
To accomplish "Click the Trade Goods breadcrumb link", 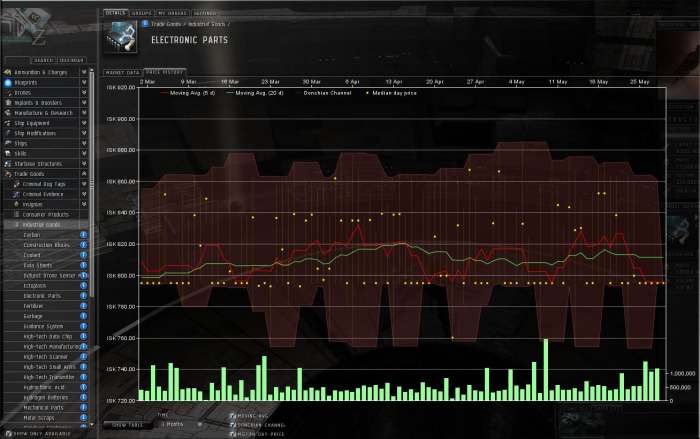I will point(166,24).
